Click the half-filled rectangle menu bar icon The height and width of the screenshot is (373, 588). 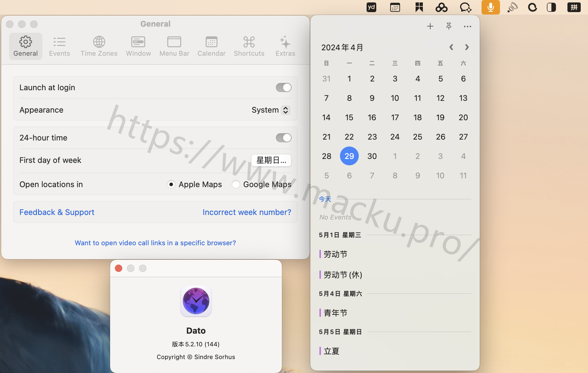[551, 7]
